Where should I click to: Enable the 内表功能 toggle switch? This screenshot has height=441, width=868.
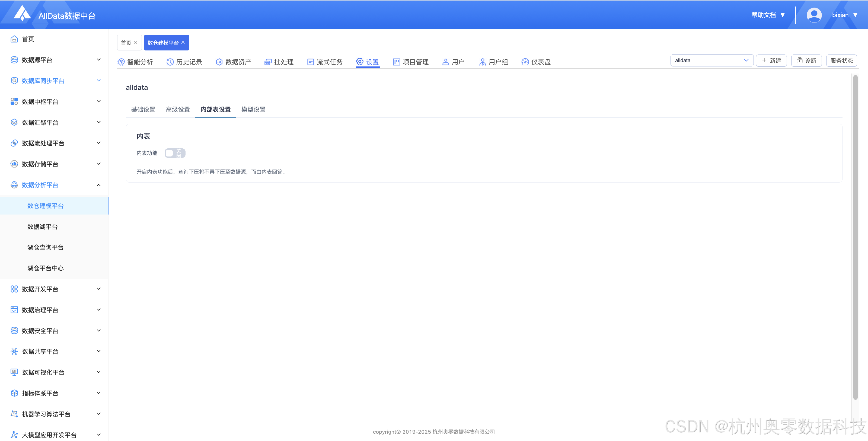[x=175, y=153]
